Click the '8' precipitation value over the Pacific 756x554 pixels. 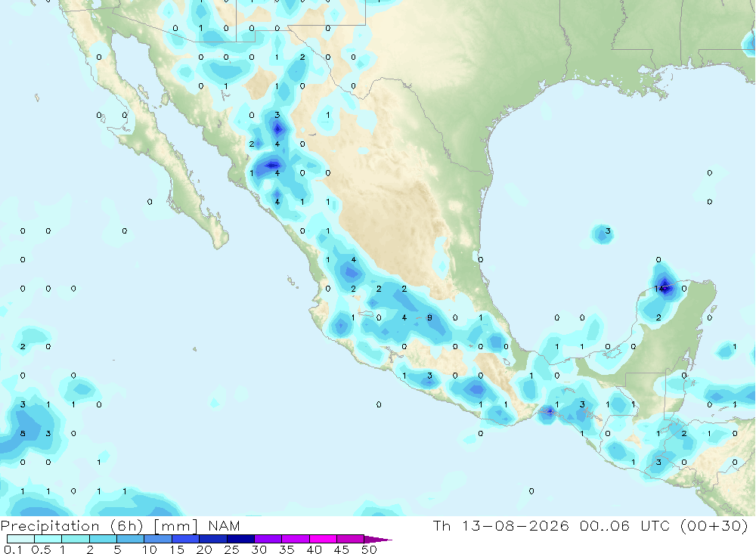point(23,434)
